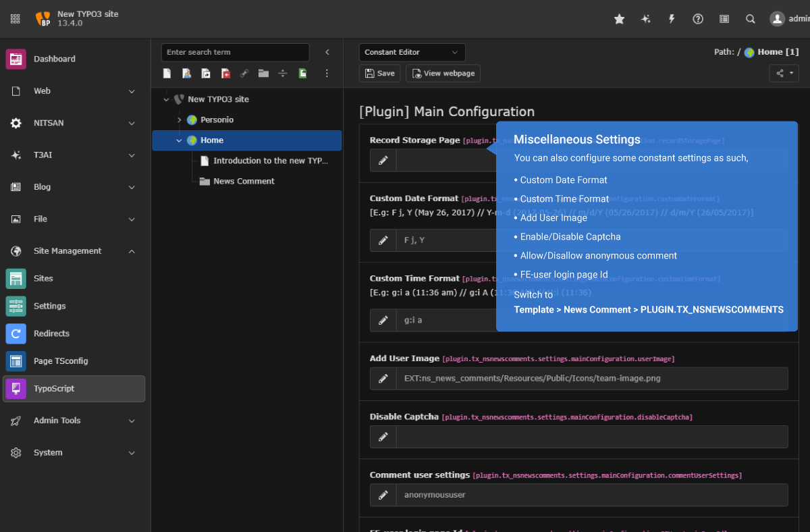
Task: Collapse the page tree panel with arrow
Action: [327, 52]
